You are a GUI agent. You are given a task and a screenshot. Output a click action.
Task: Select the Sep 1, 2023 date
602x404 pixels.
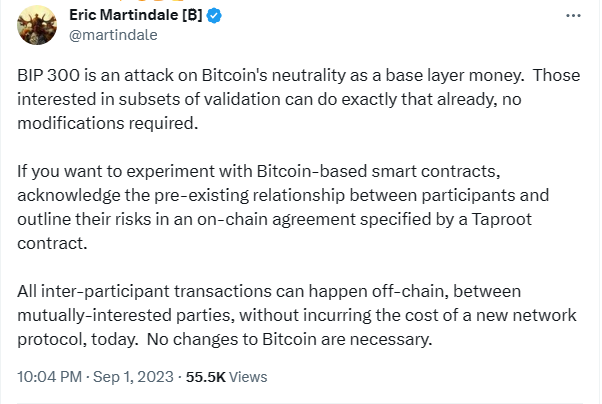(x=133, y=377)
